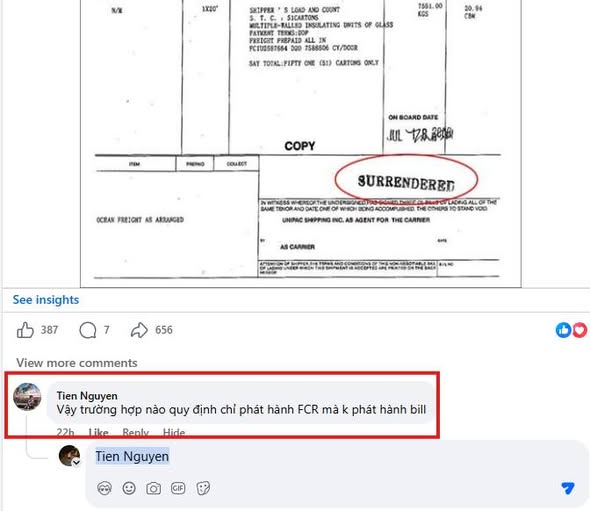Hide Tien Nguyen's comment
Image resolution: width=590 pixels, height=511 pixels.
(174, 433)
